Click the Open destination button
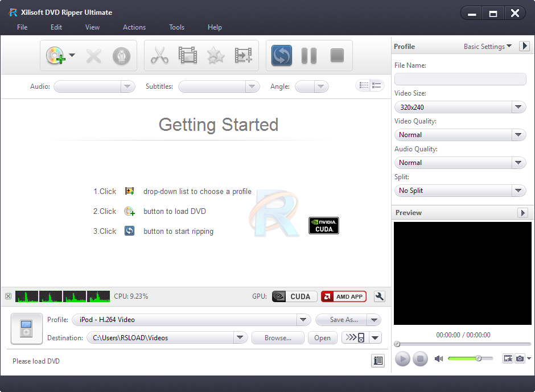The image size is (535, 392). (323, 338)
